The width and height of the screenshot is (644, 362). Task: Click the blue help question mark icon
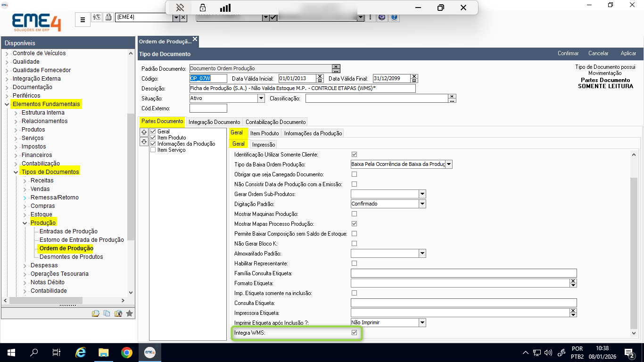pos(395,17)
